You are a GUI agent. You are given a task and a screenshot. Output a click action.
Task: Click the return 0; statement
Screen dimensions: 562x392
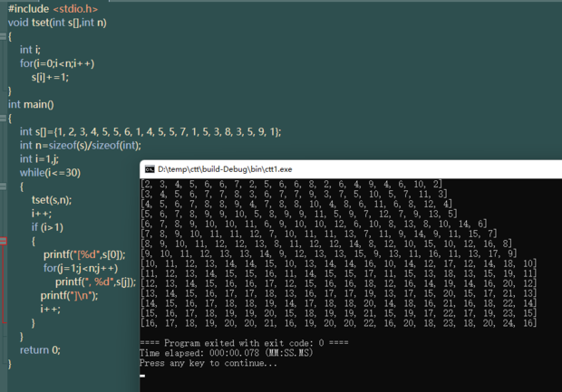click(40, 349)
